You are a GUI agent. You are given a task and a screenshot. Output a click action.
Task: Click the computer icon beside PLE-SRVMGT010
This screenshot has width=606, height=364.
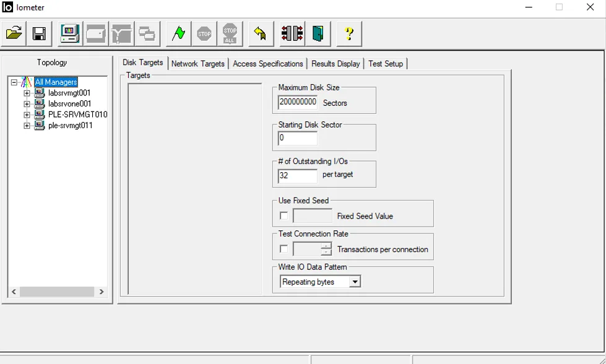tap(40, 115)
